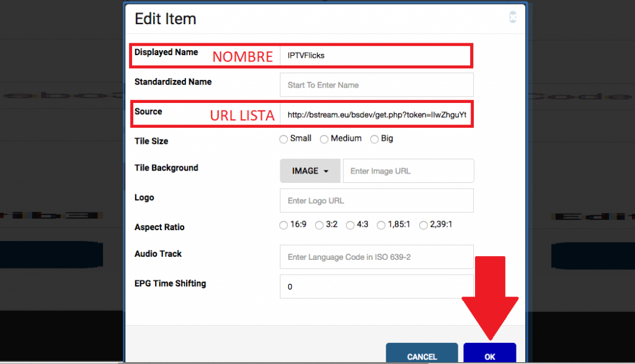Click the EPG Time Shifting value field

pyautogui.click(x=376, y=286)
